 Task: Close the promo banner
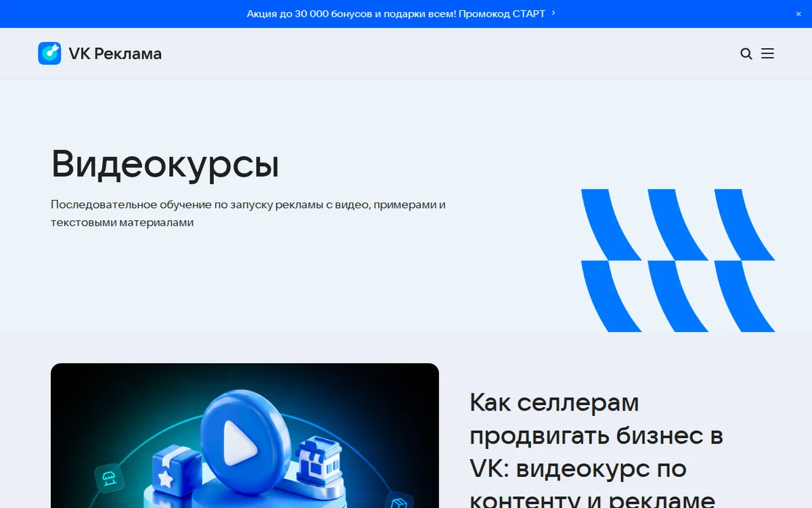798,14
